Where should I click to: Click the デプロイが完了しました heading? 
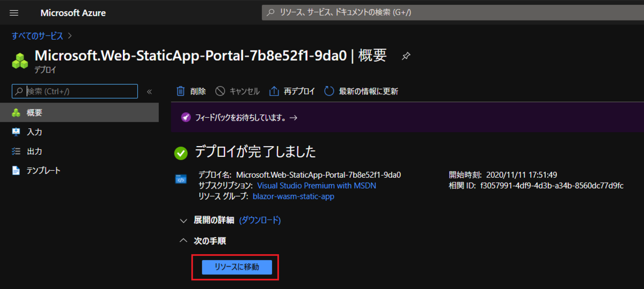[255, 152]
